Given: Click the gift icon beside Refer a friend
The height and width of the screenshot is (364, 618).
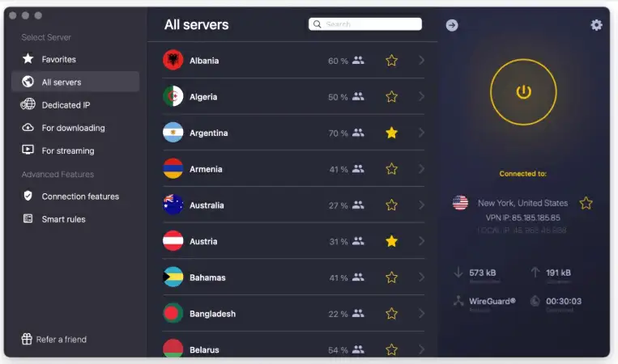Looking at the screenshot, I should pyautogui.click(x=27, y=339).
